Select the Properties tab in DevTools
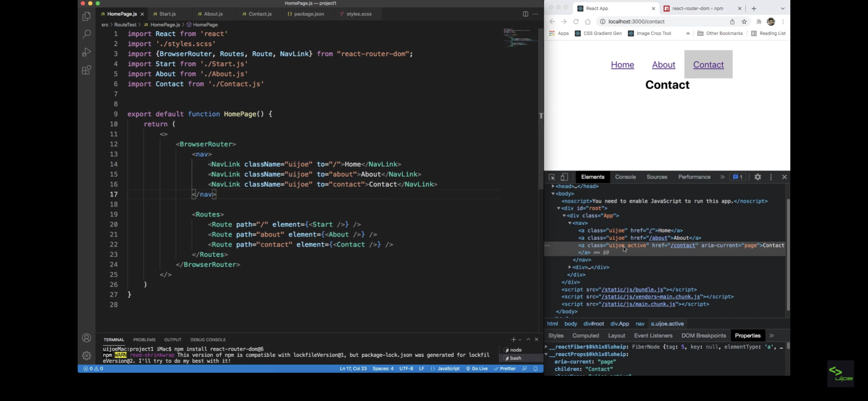The height and width of the screenshot is (401, 868). pos(748,335)
